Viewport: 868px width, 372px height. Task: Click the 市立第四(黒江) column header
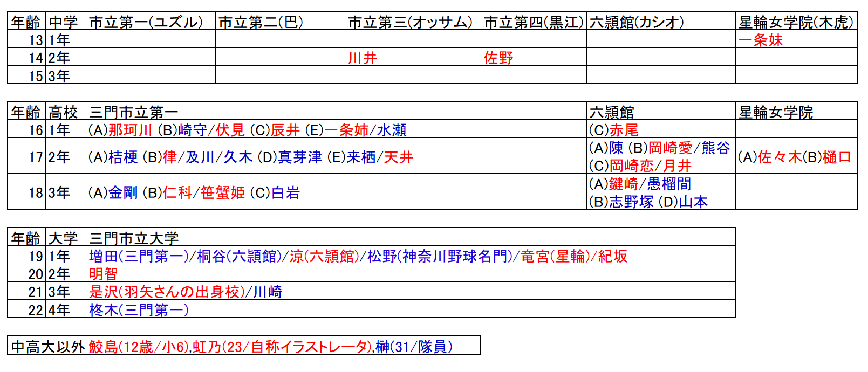pyautogui.click(x=534, y=22)
